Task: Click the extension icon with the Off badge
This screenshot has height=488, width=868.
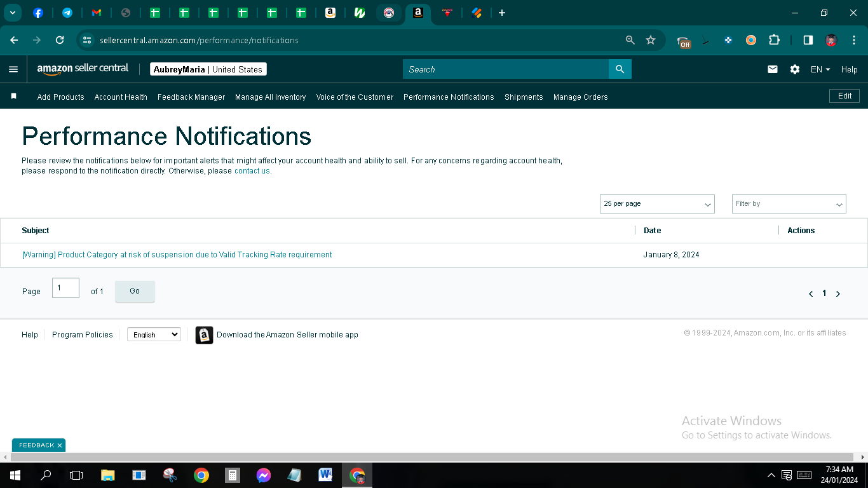Action: click(684, 41)
